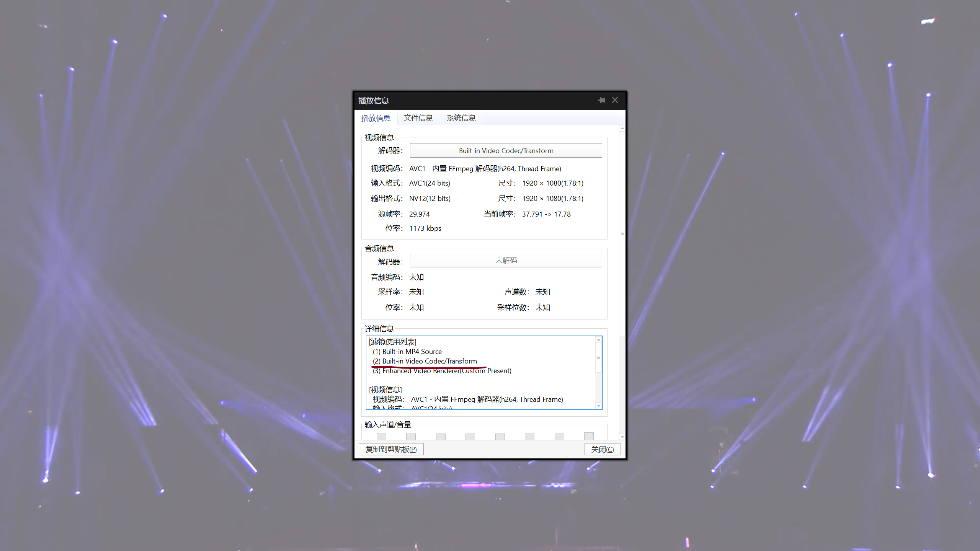Select the 播放信息 tab

point(376,118)
